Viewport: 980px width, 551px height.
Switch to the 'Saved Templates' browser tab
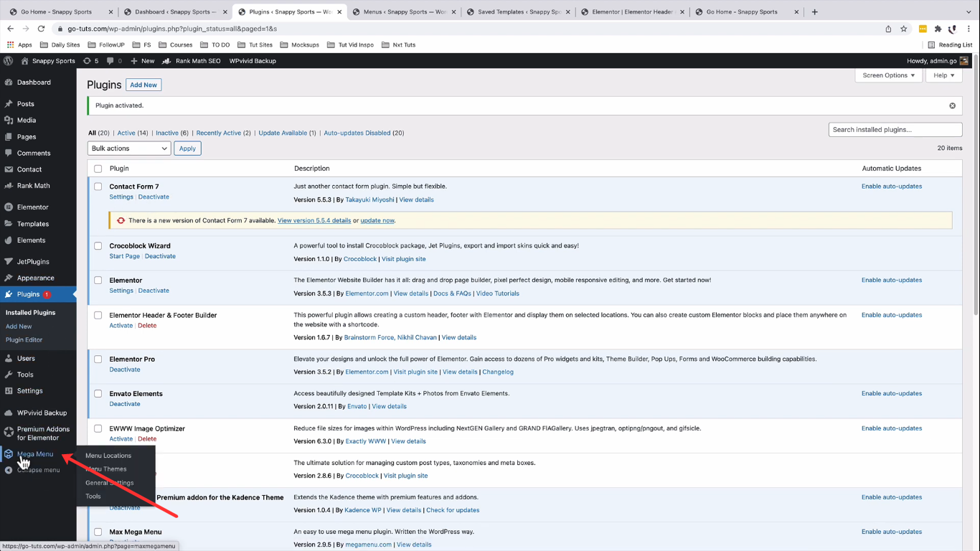pyautogui.click(x=518, y=11)
